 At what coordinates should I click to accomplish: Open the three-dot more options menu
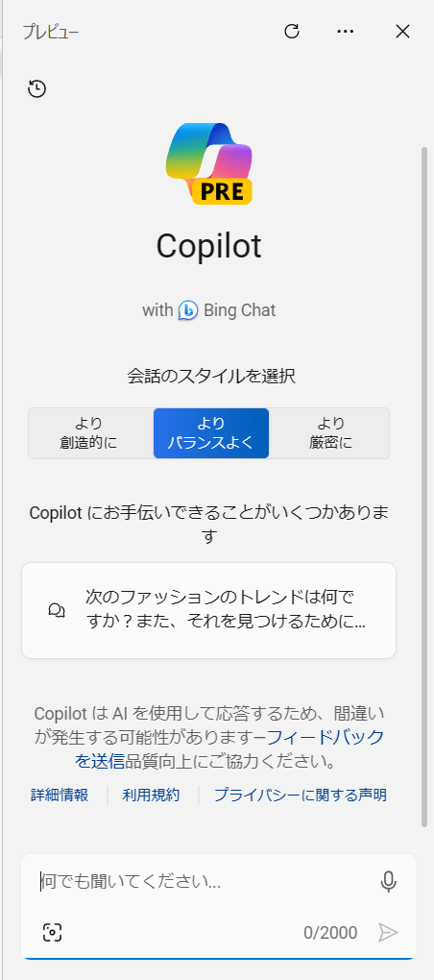346,32
